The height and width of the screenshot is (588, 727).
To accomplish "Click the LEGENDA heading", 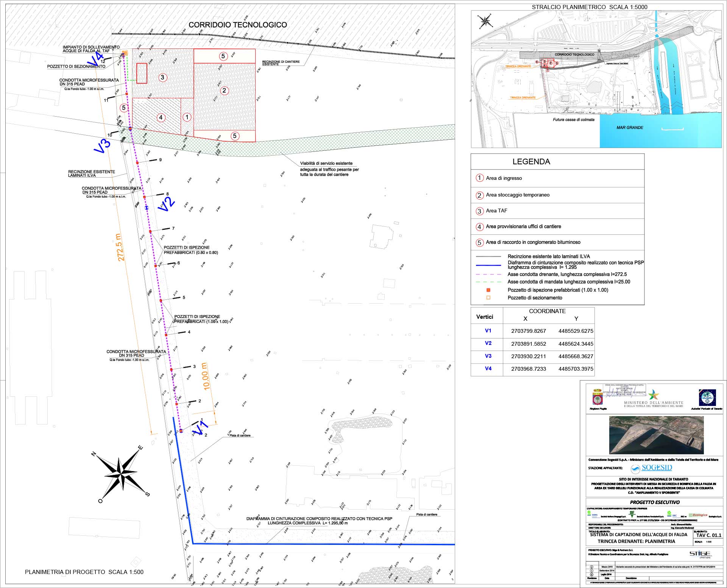I will tap(531, 162).
